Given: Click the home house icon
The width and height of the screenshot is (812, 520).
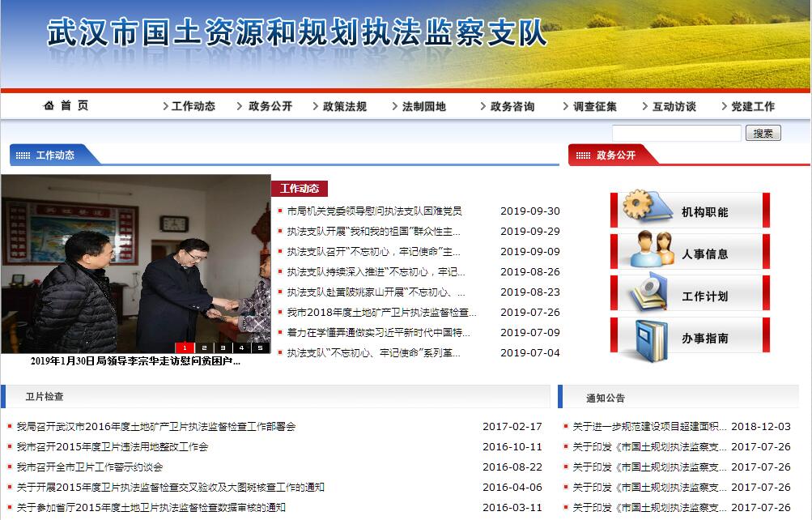Looking at the screenshot, I should (49, 105).
